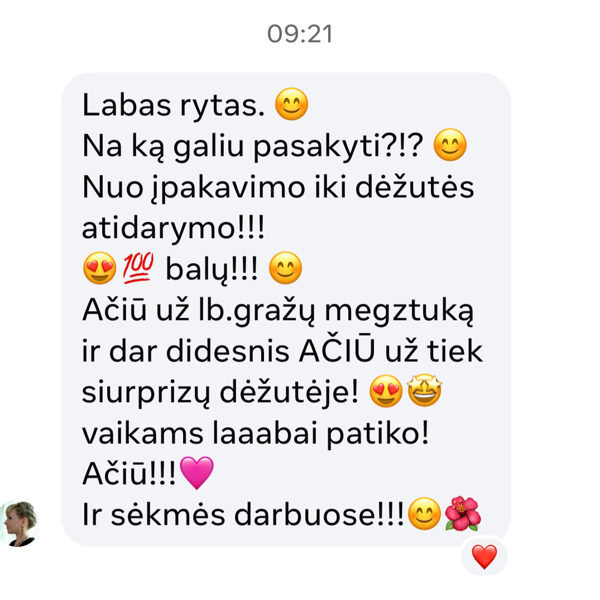Screen dimensions: 600x600
Task: Click the 100 points emoji
Action: (138, 268)
